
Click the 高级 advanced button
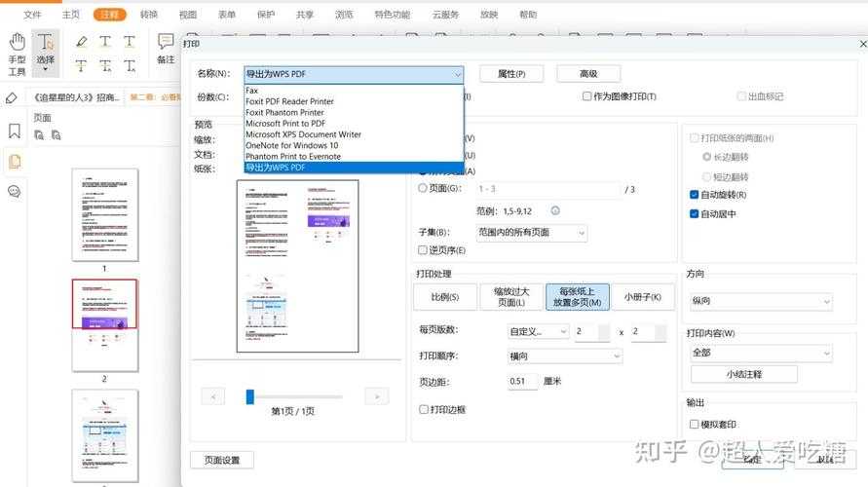pyautogui.click(x=588, y=74)
